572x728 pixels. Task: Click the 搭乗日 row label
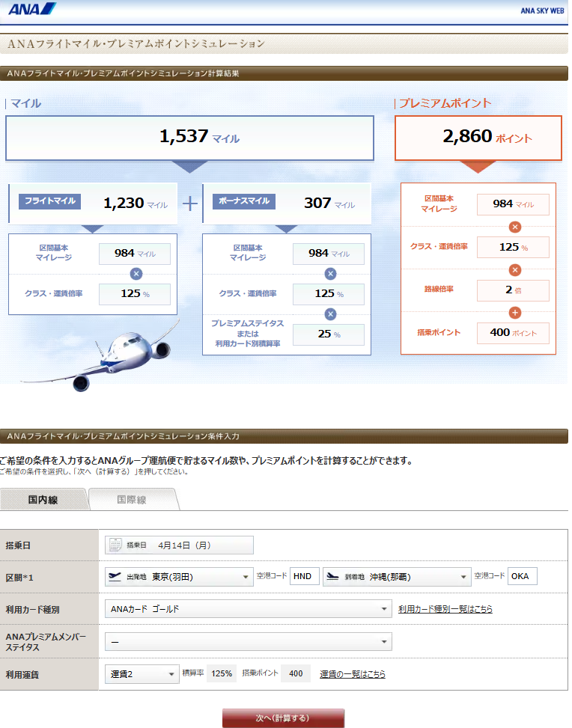coord(18,545)
